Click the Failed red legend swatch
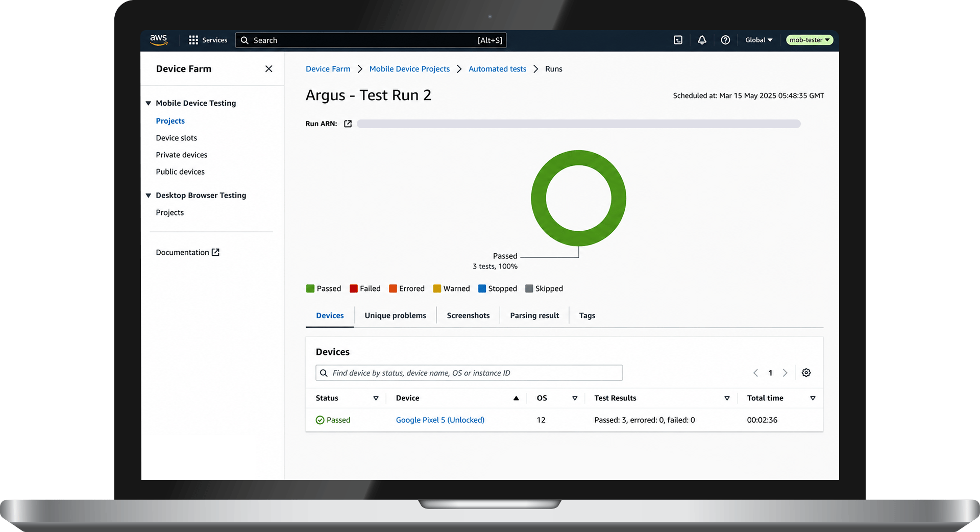The width and height of the screenshot is (980, 532). 354,288
